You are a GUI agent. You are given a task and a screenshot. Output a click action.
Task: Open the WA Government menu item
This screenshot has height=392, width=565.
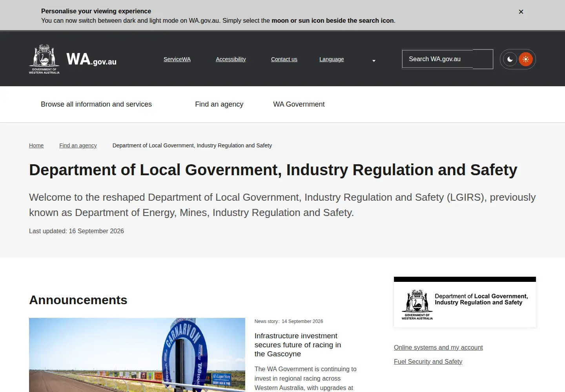tap(299, 104)
